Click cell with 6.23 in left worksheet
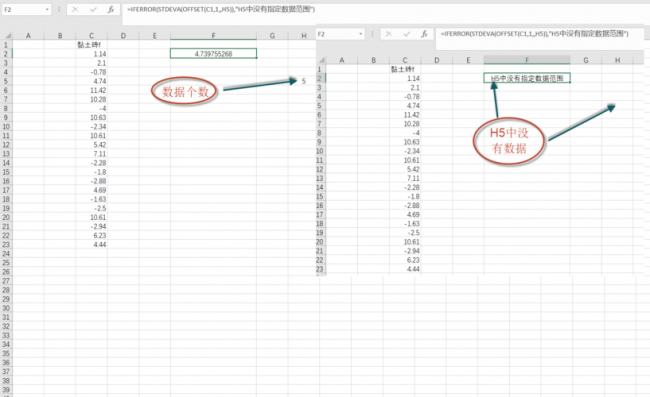 click(92, 235)
